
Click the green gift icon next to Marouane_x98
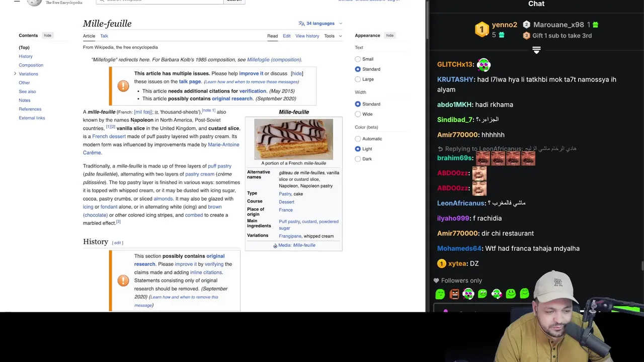pyautogui.click(x=596, y=25)
